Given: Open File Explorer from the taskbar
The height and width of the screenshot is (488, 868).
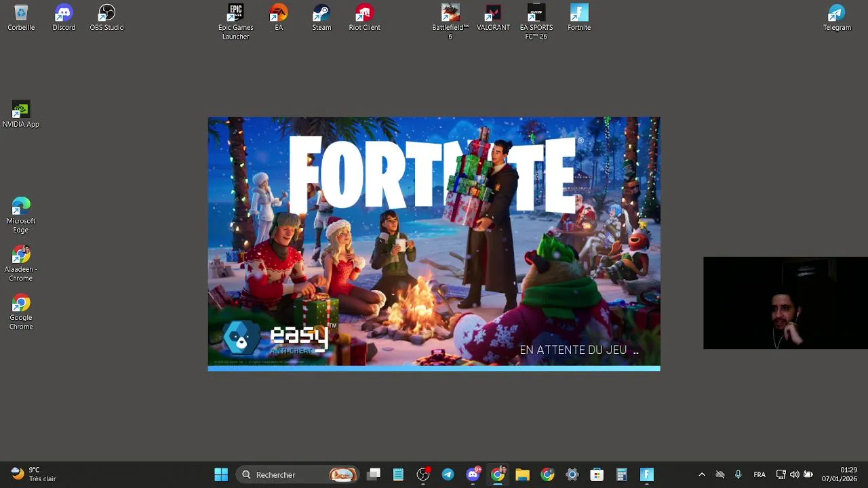Looking at the screenshot, I should click(x=522, y=474).
